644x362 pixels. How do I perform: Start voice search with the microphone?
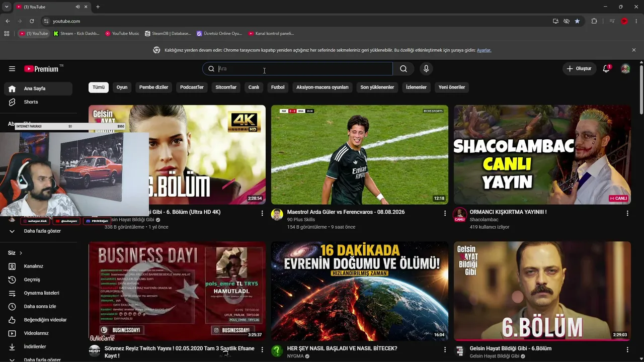pos(426,69)
